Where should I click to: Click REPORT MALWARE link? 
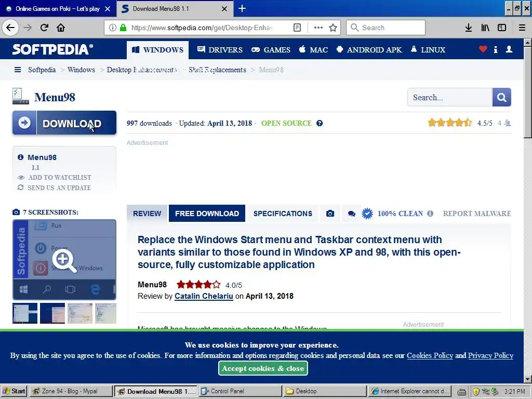coord(477,214)
